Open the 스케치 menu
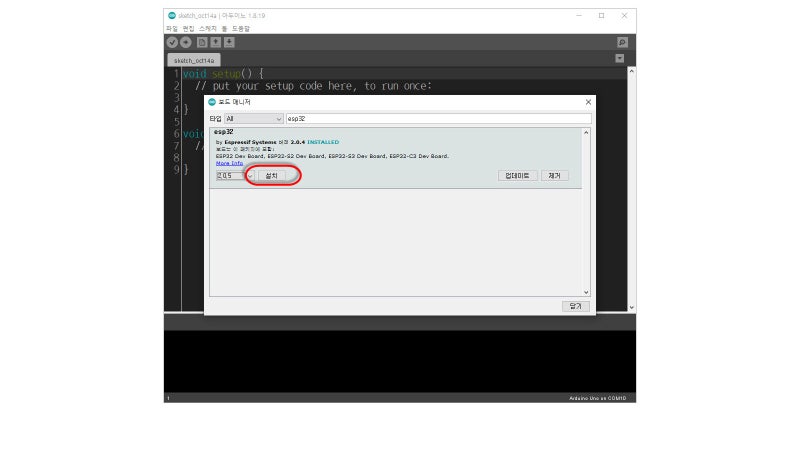Screen dimensions: 800x450 coord(208,29)
